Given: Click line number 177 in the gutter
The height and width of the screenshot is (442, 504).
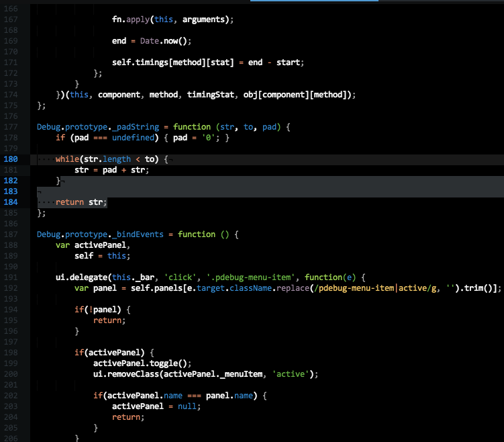Looking at the screenshot, I should pyautogui.click(x=11, y=127).
